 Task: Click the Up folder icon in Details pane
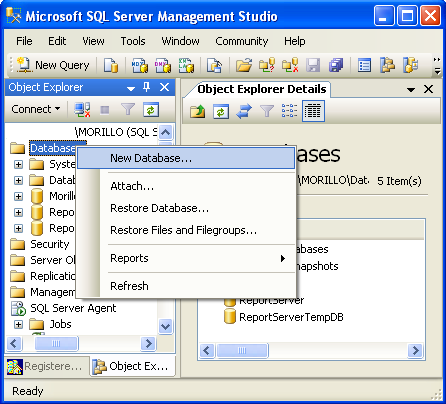click(x=197, y=111)
